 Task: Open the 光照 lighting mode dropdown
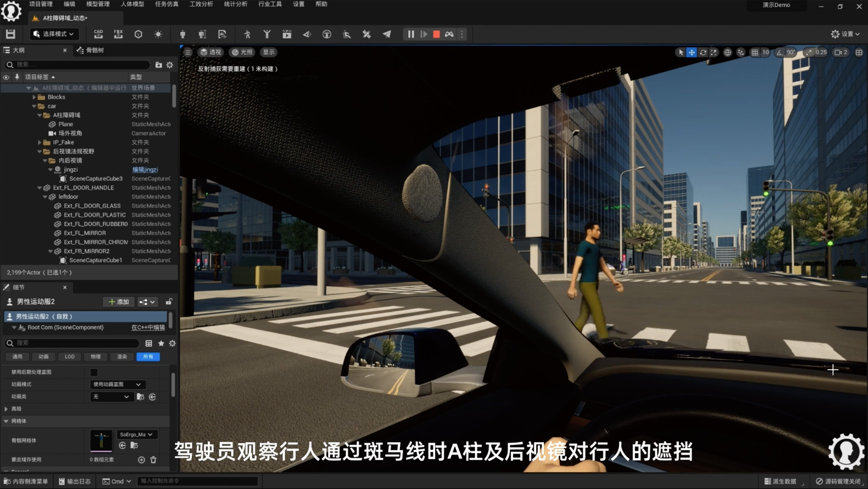click(x=242, y=52)
